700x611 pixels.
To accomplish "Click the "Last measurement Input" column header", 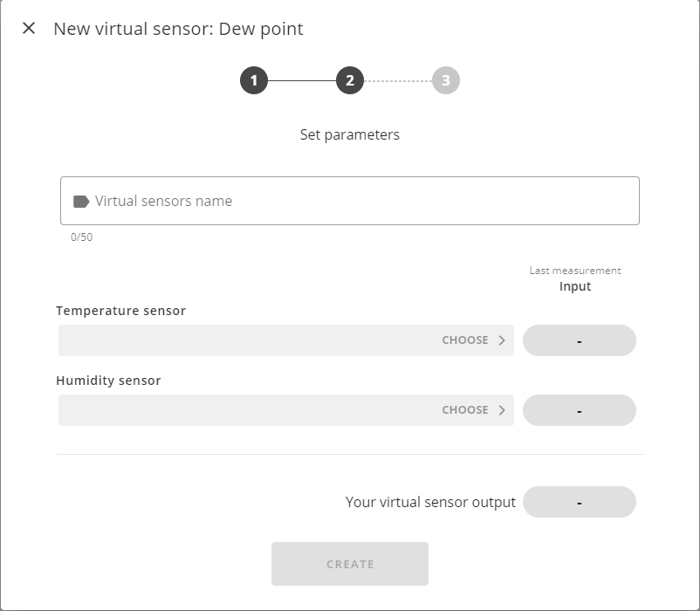I will (575, 279).
